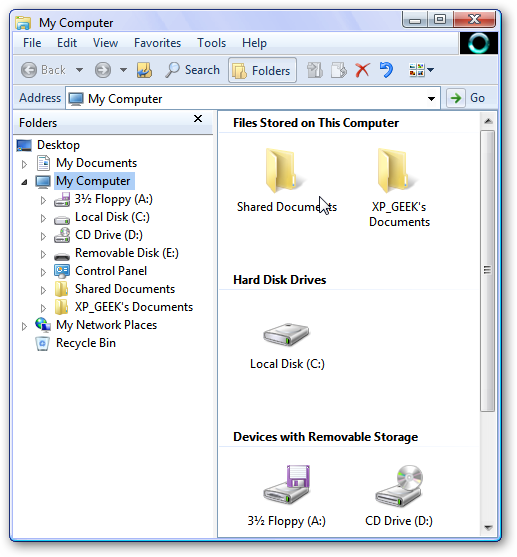Expand CD Drive (D:) tree node
The height and width of the screenshot is (557, 517).
tap(43, 236)
